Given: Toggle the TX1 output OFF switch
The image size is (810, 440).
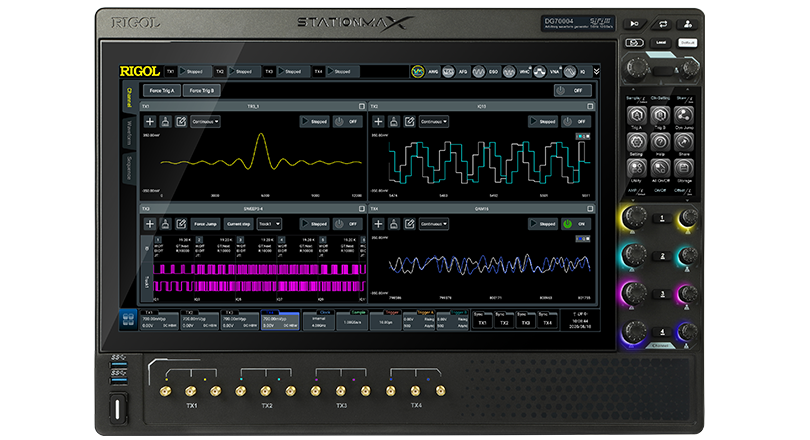Looking at the screenshot, I should [x=347, y=121].
